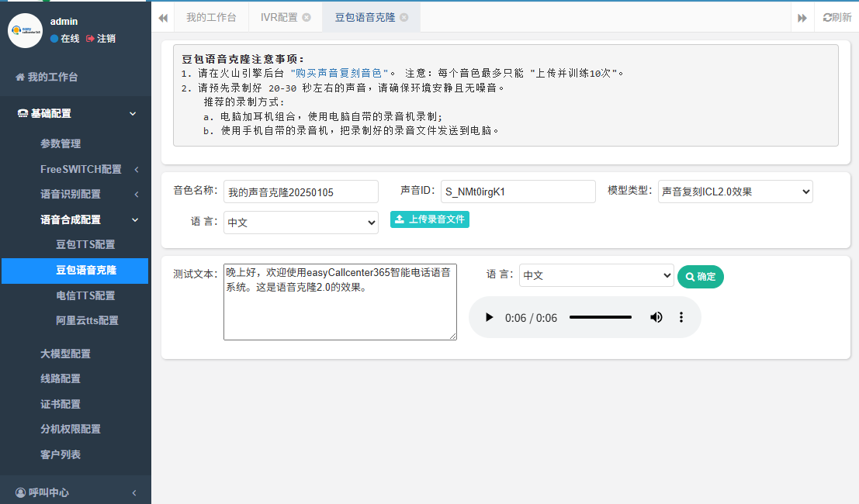
Task: Open the 语言 dropdown next to 确定
Action: pos(596,275)
